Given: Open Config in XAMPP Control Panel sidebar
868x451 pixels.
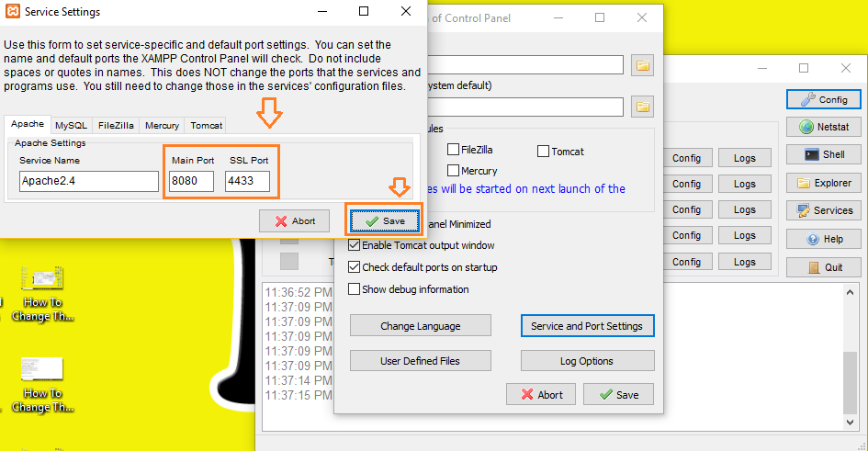Looking at the screenshot, I should click(824, 99).
